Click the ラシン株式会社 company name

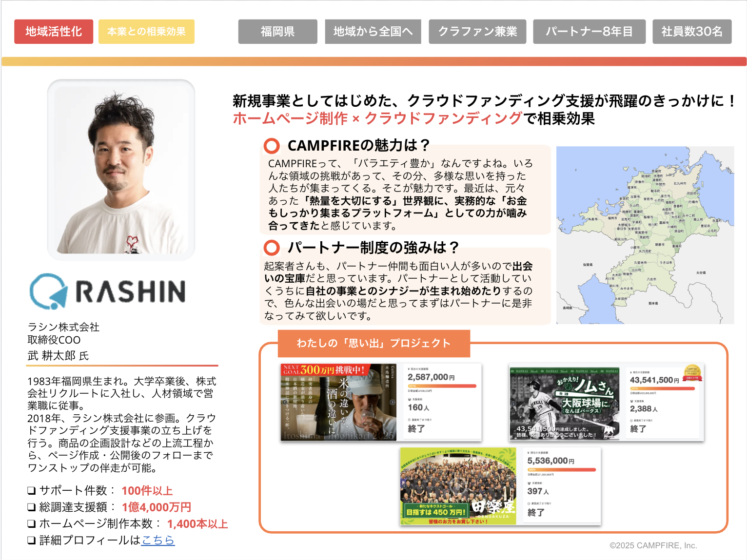tap(63, 327)
